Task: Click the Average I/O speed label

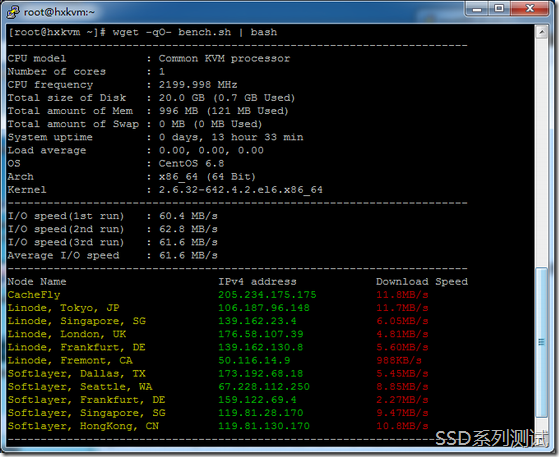Action: click(x=63, y=256)
